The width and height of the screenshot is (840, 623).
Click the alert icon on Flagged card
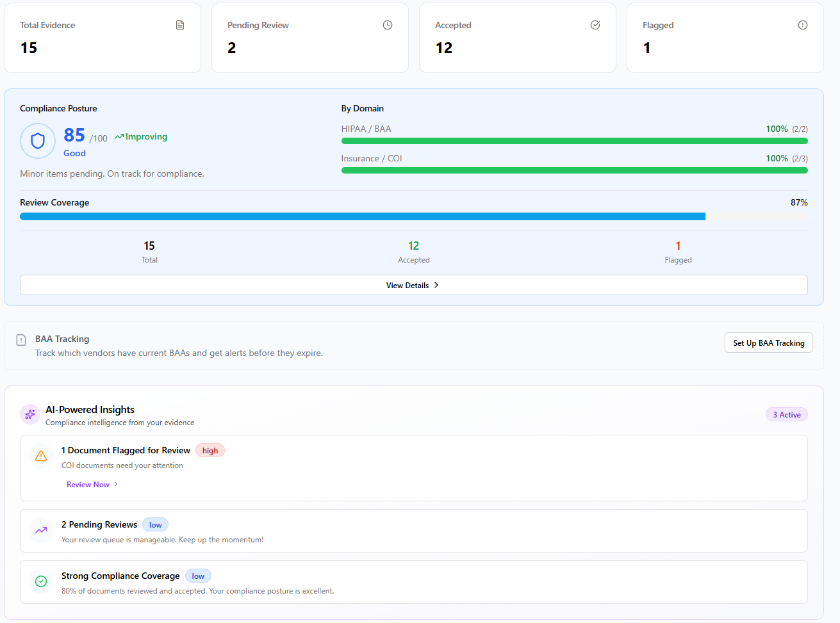click(x=803, y=25)
